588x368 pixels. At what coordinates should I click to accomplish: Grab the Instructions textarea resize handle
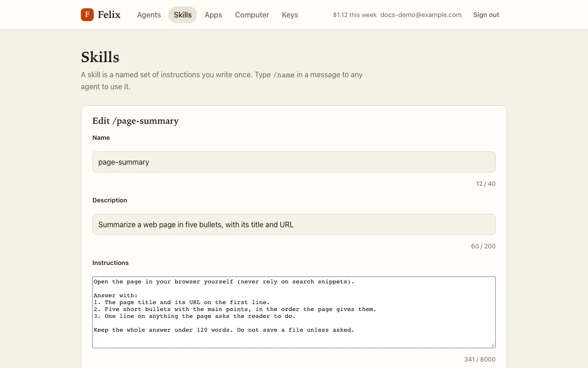point(492,345)
